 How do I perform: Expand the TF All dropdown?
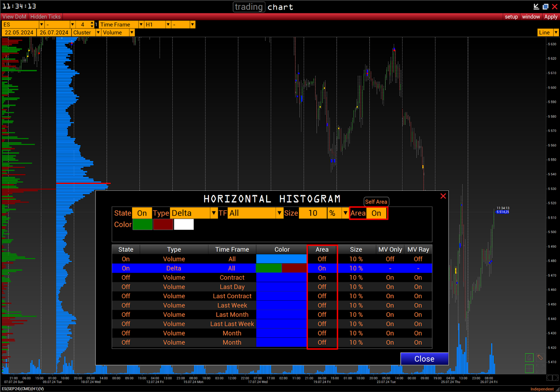(x=279, y=213)
